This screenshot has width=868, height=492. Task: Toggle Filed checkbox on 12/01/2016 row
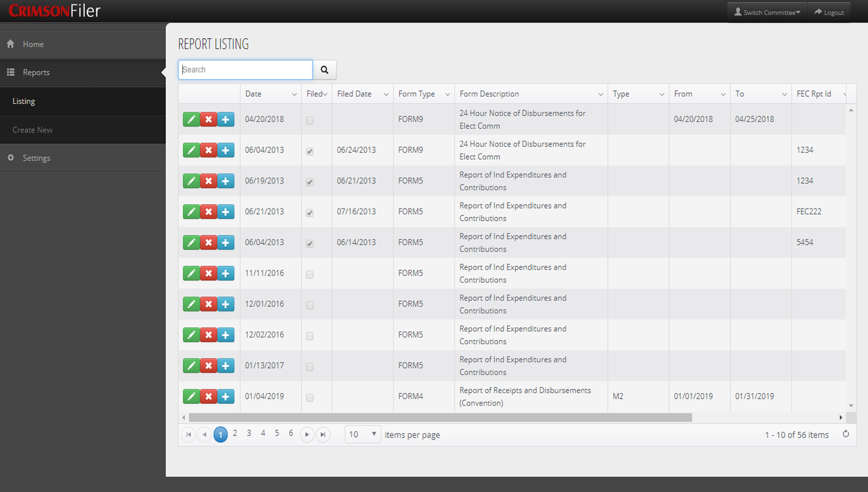[x=310, y=305]
